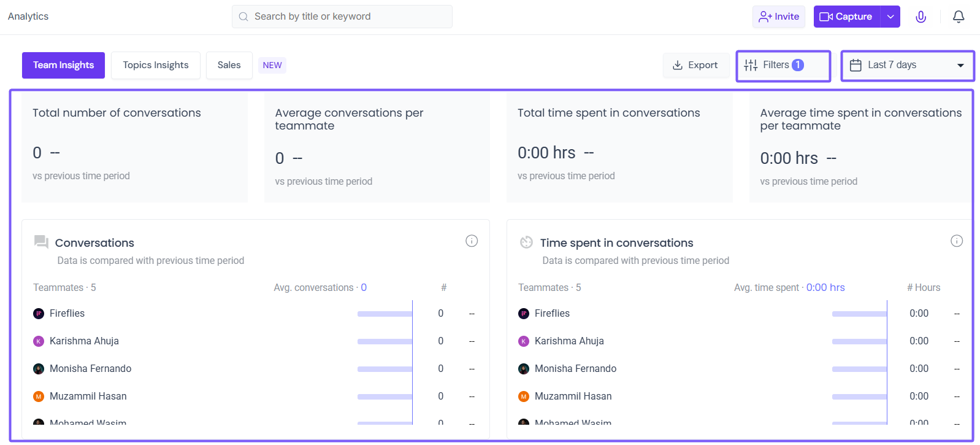Click info icon on Time spent card

[x=957, y=241]
